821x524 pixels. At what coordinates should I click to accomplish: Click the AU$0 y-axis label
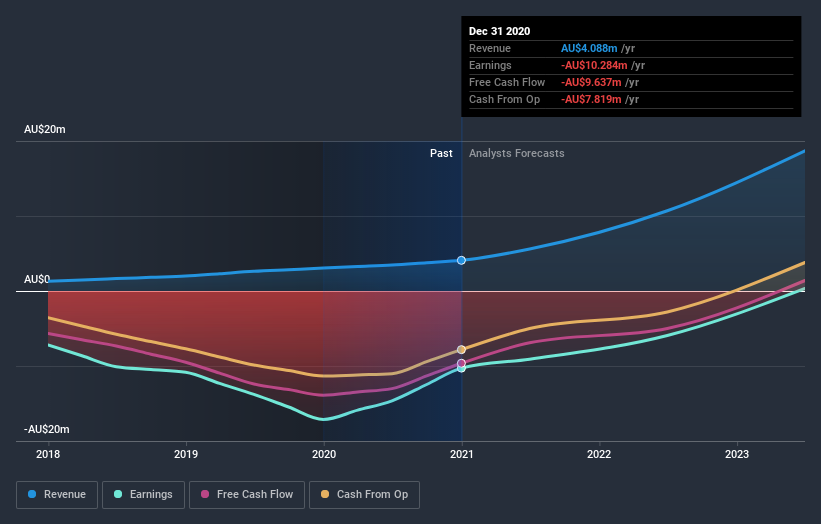pos(37,280)
